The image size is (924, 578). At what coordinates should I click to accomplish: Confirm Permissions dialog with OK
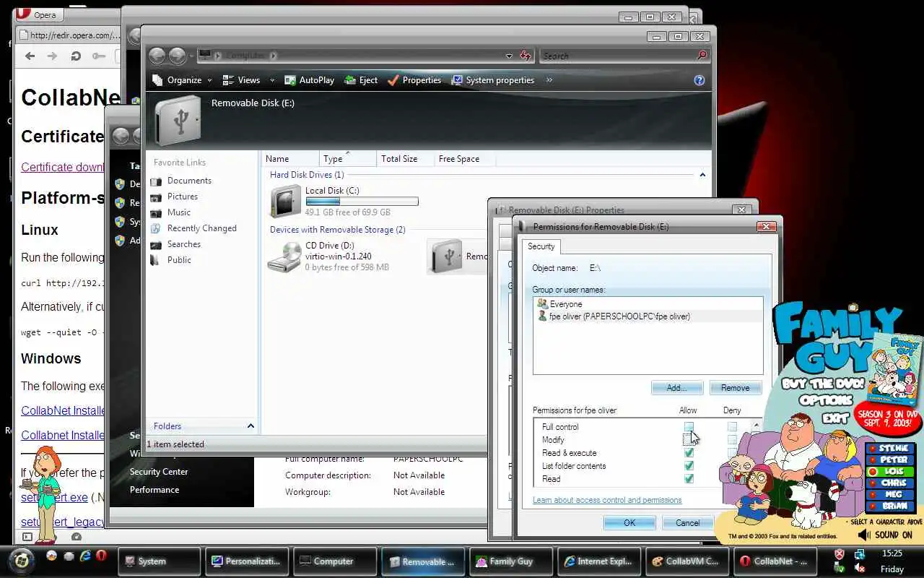pos(629,523)
